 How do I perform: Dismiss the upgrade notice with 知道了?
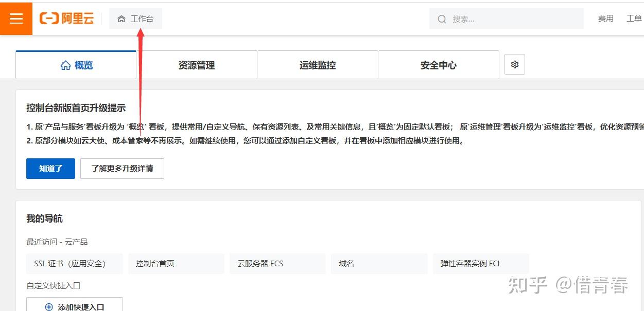pyautogui.click(x=50, y=168)
